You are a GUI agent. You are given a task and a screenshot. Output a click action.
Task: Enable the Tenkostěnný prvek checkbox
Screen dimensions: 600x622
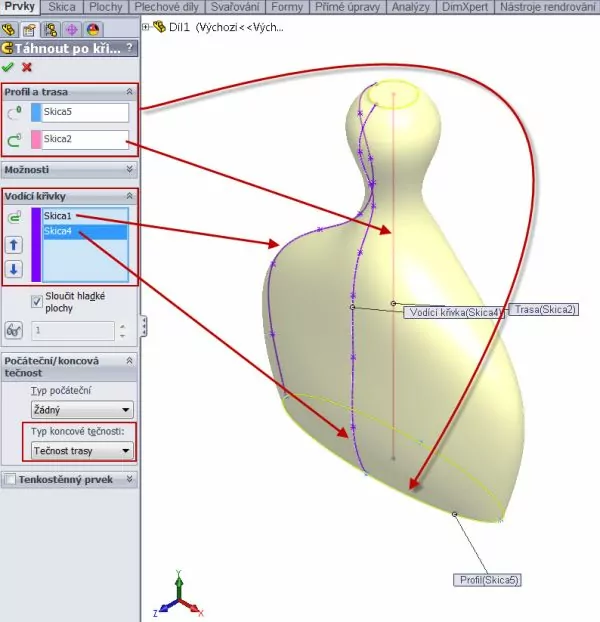pyautogui.click(x=11, y=480)
